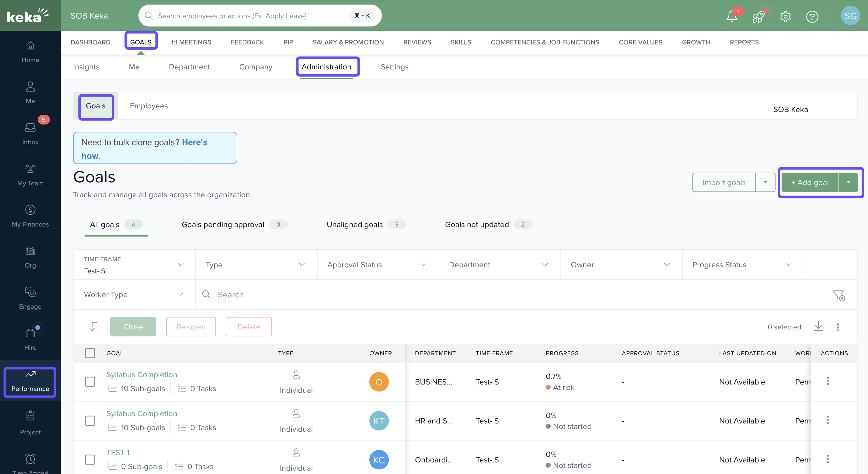Click the clear filters funnel icon
Image resolution: width=868 pixels, height=474 pixels.
[838, 295]
